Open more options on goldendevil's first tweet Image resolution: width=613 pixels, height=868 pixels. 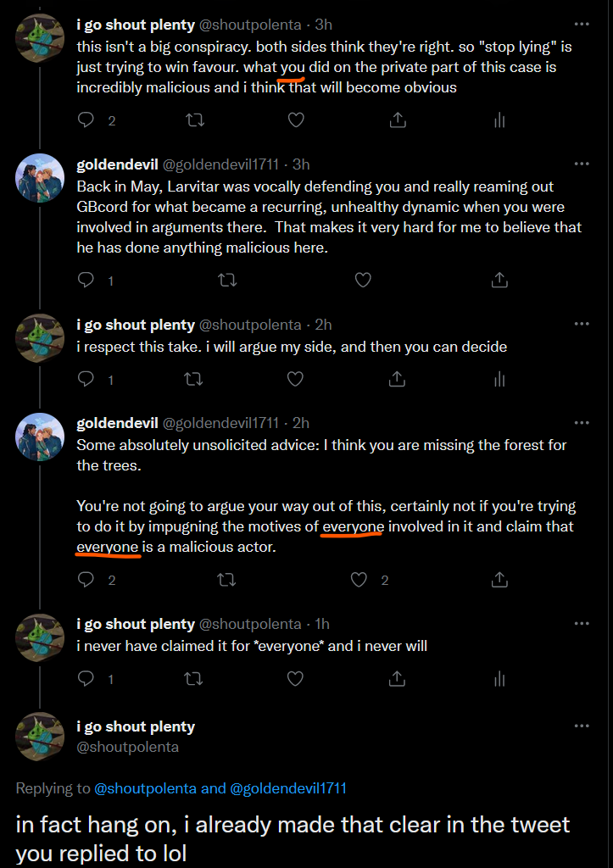click(x=582, y=164)
